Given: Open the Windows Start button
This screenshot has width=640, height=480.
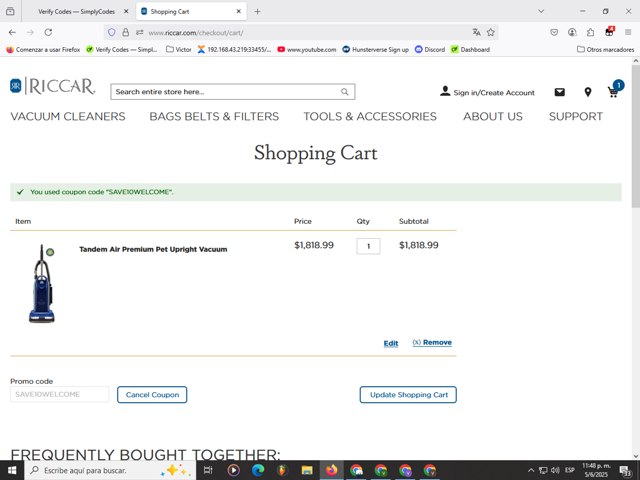Looking at the screenshot, I should 12,470.
